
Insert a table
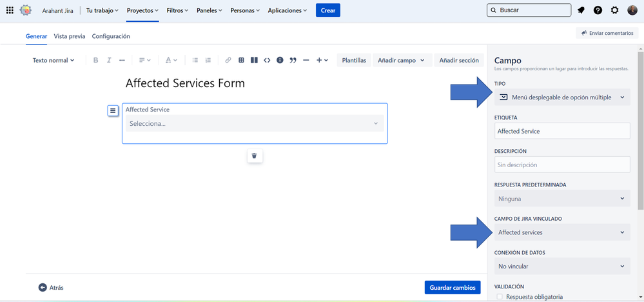(x=241, y=60)
